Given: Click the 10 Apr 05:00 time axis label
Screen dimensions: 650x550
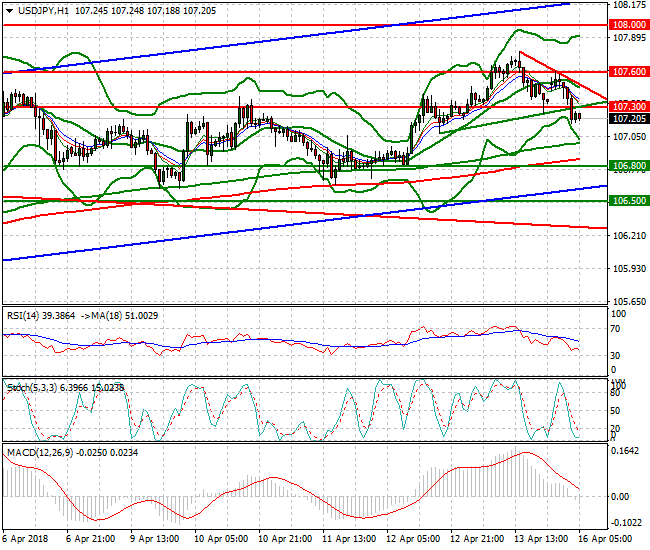Looking at the screenshot, I should click(x=221, y=539).
